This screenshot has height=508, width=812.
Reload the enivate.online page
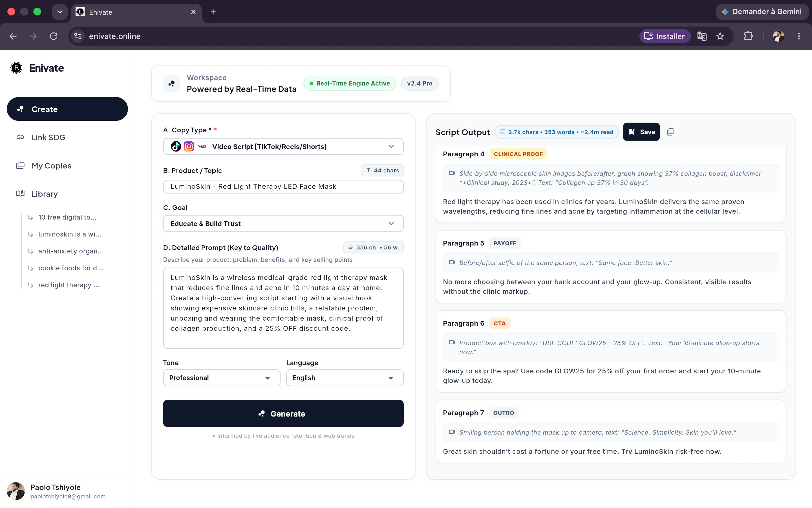click(x=54, y=36)
